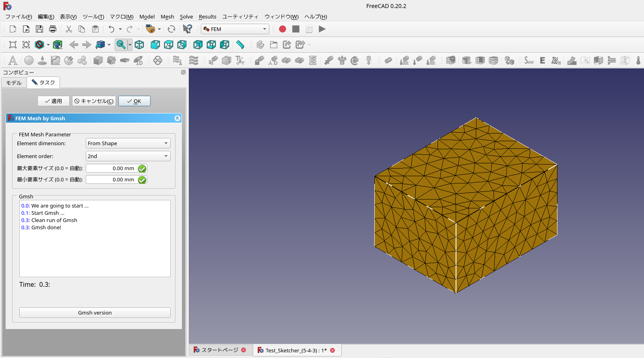
Task: Open the ファイル(F) menu
Action: click(x=19, y=16)
